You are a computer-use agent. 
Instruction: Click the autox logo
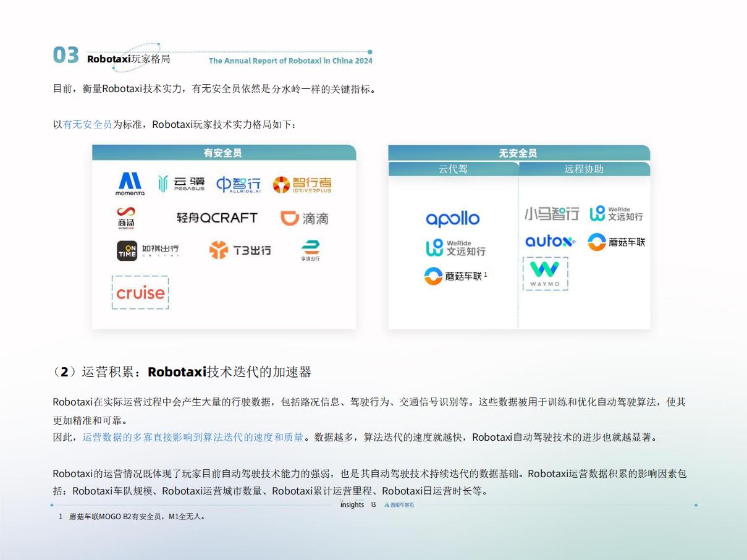tap(551, 242)
